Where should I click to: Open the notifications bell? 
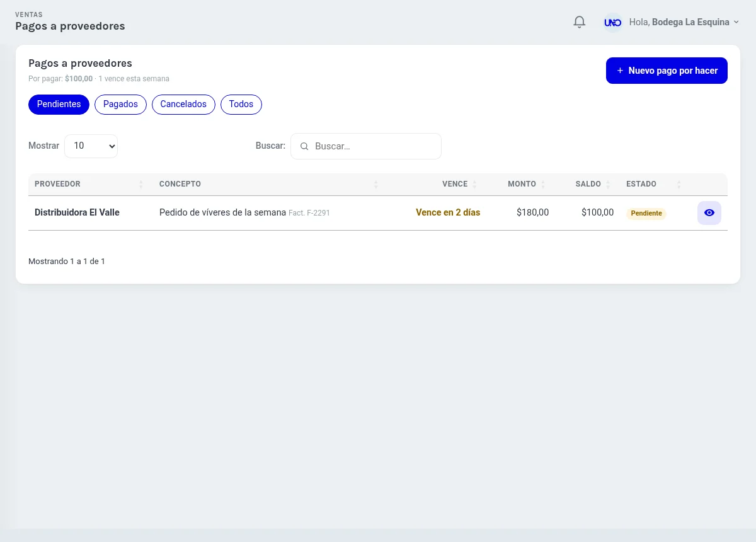click(x=579, y=22)
